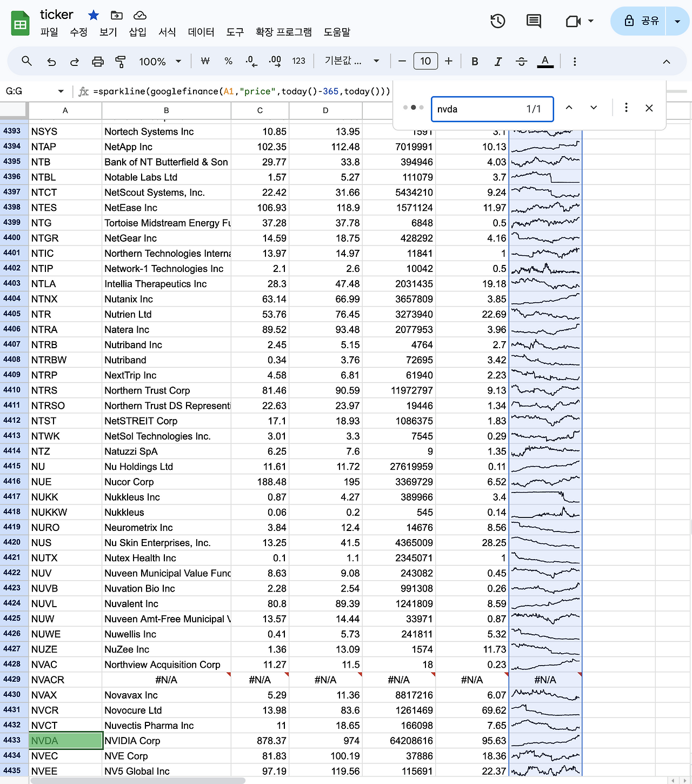Toggle bold formatting

(475, 62)
